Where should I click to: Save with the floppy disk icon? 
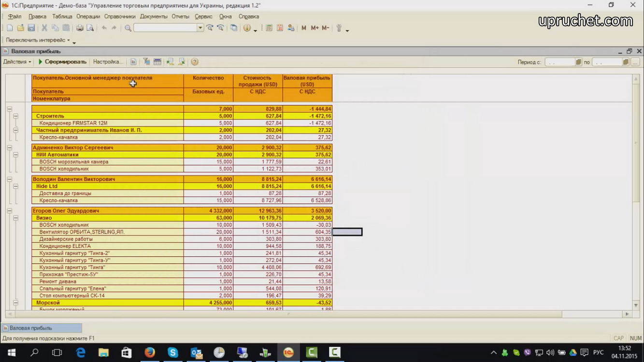(31, 28)
